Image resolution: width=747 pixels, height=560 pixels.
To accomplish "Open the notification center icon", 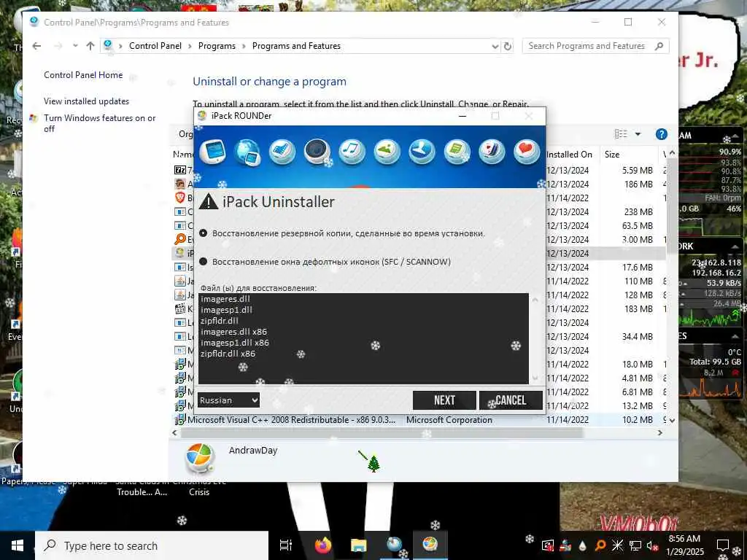I will point(723,545).
